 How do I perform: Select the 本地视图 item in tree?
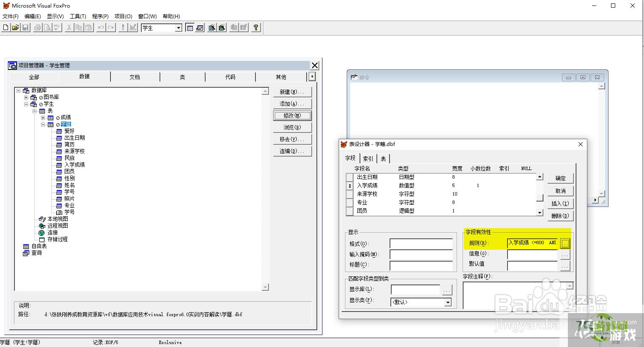tap(58, 219)
